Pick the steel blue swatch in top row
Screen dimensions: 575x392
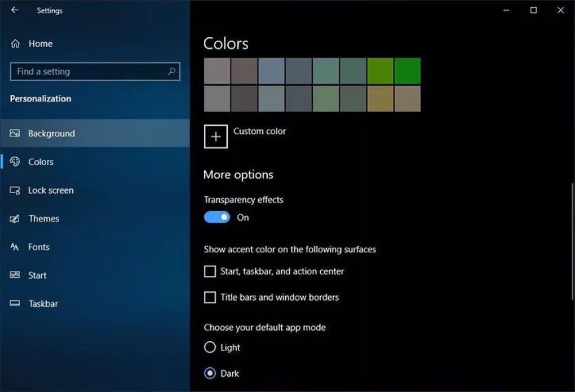coord(271,71)
